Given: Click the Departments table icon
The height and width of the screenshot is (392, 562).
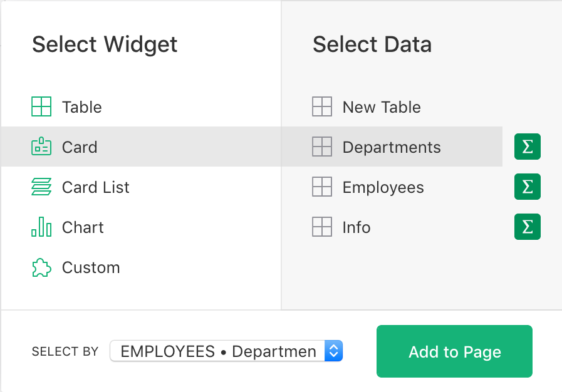Looking at the screenshot, I should [x=322, y=147].
